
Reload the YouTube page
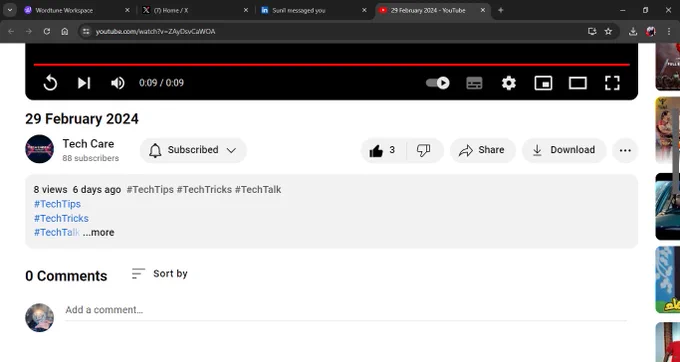47,31
